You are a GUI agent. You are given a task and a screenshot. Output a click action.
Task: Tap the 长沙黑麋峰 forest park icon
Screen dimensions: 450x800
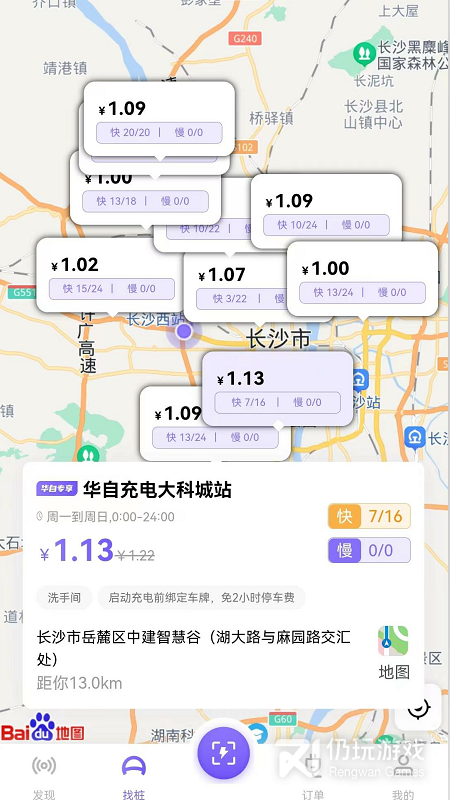364,53
